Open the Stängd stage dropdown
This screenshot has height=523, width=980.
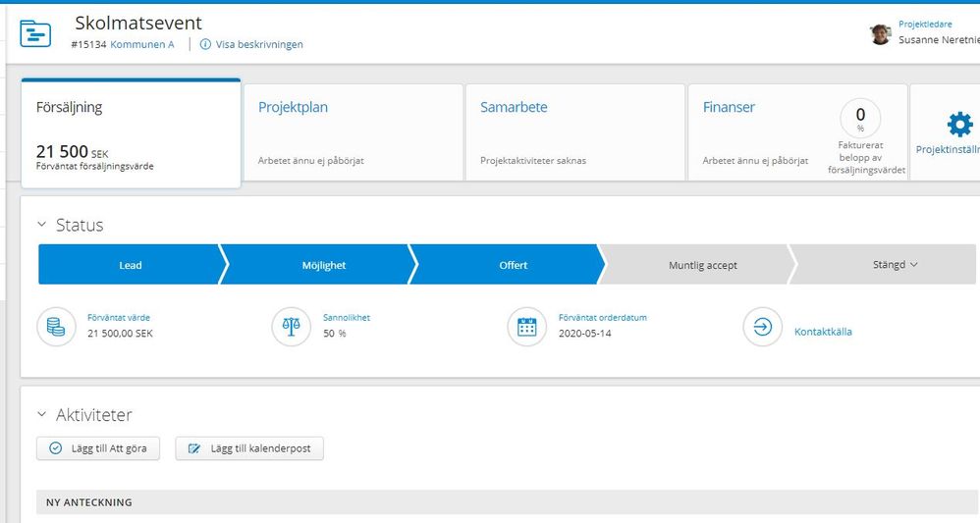tap(895, 265)
